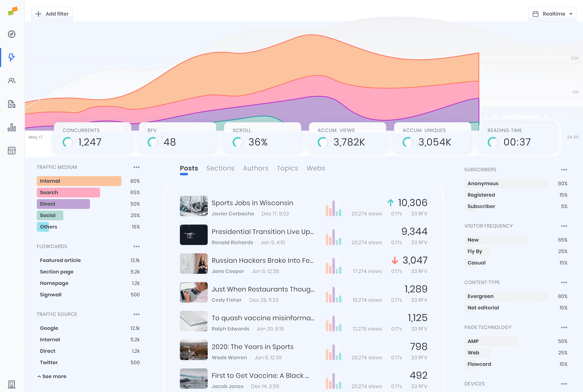Collapse the See more traffic sources list

point(52,376)
